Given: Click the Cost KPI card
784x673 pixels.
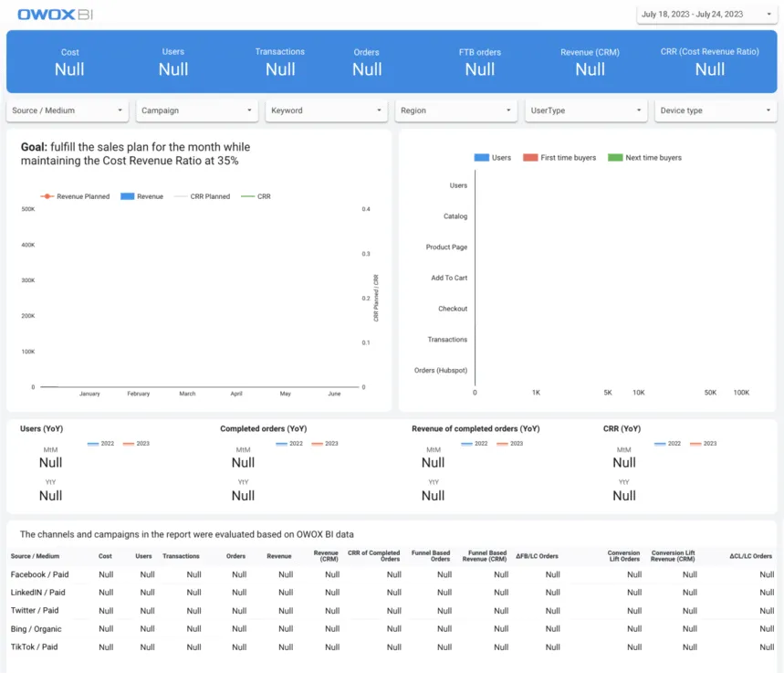Looking at the screenshot, I should (70, 60).
